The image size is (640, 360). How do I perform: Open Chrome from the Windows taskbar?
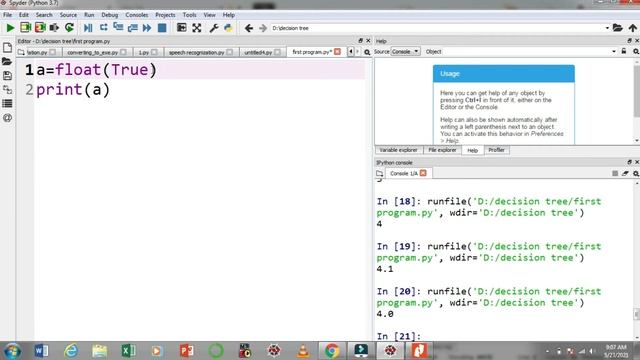(x=332, y=351)
